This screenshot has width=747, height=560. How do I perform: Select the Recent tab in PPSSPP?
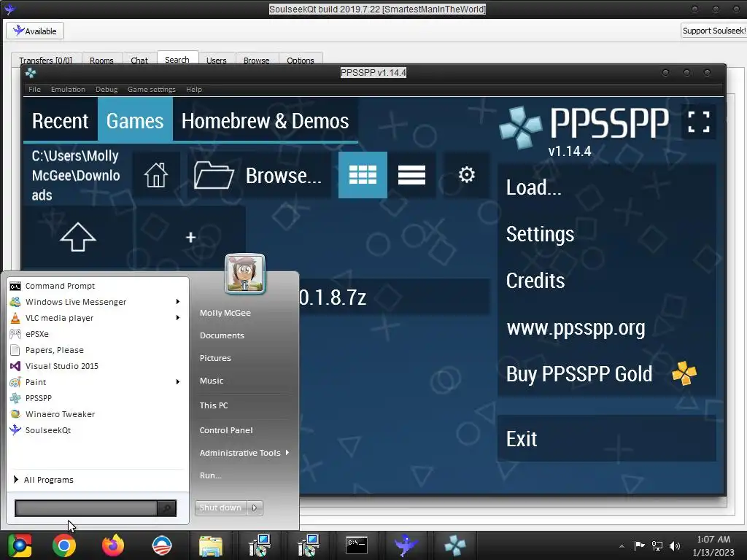coord(60,121)
